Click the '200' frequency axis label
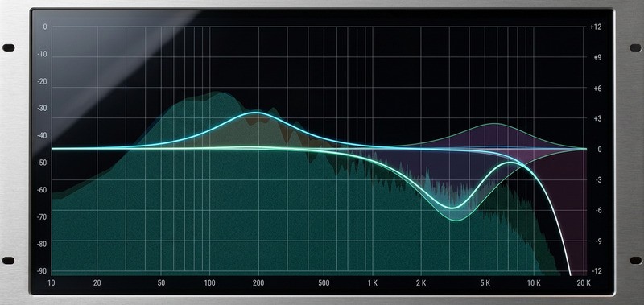Viewport: 644px width, 305px height. click(x=258, y=282)
